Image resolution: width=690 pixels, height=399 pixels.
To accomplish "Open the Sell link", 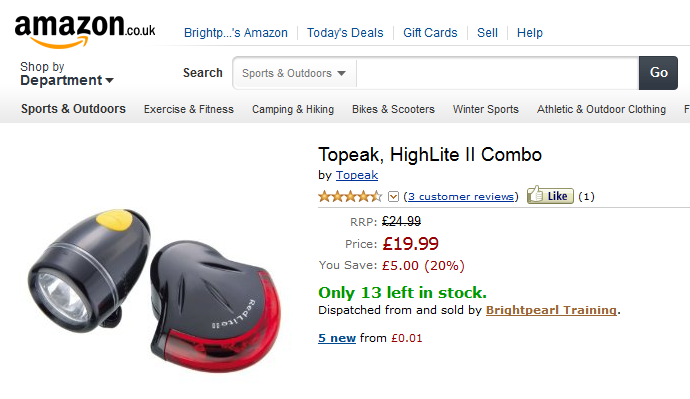I will point(487,33).
